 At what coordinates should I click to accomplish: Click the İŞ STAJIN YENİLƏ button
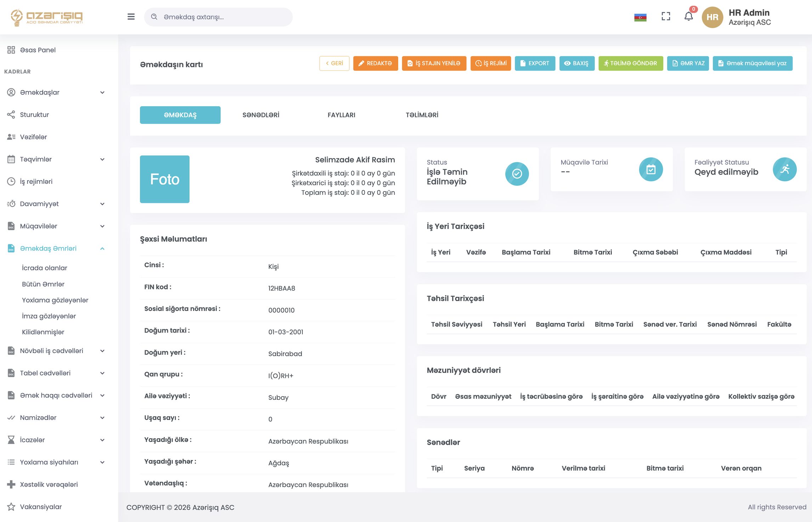[x=434, y=63]
